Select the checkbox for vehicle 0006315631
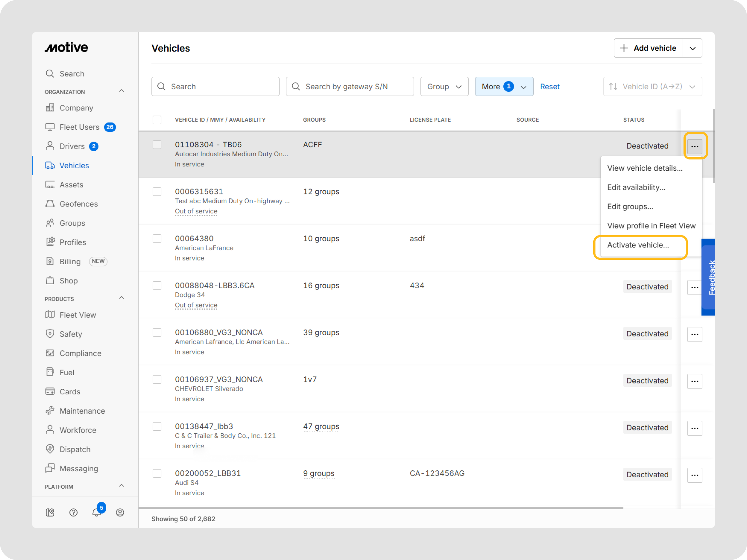Screen dimensions: 747x560 157,192
